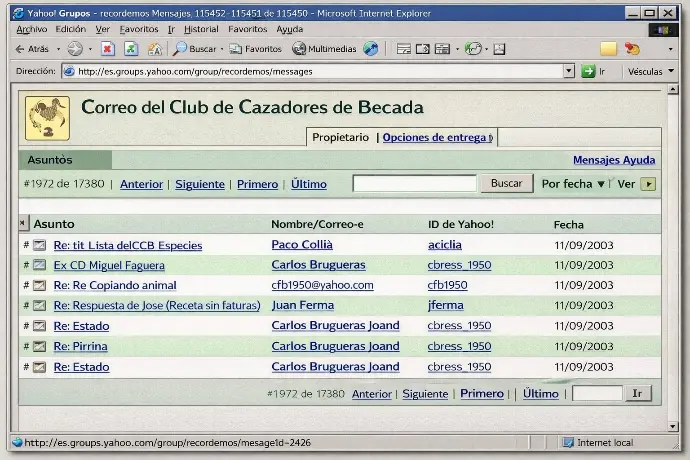The height and width of the screenshot is (460, 690).
Task: Expand the Buscar toolbar dropdown arrow
Action: 222,49
